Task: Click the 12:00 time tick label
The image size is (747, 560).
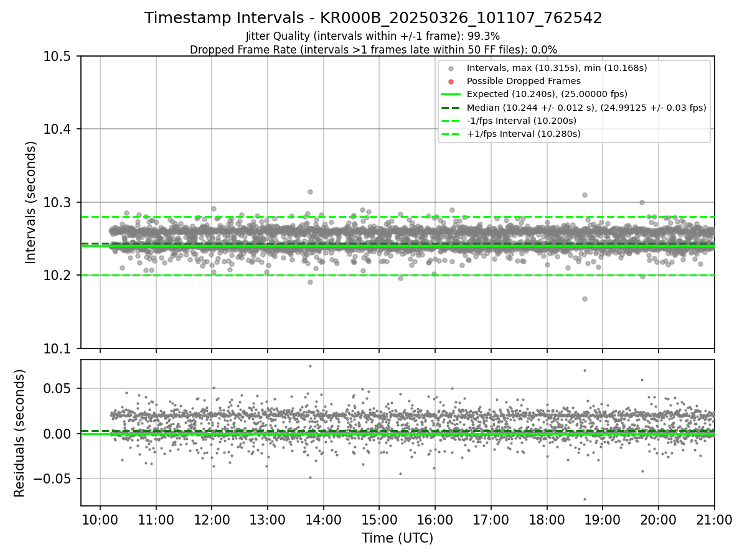Action: 212,519
